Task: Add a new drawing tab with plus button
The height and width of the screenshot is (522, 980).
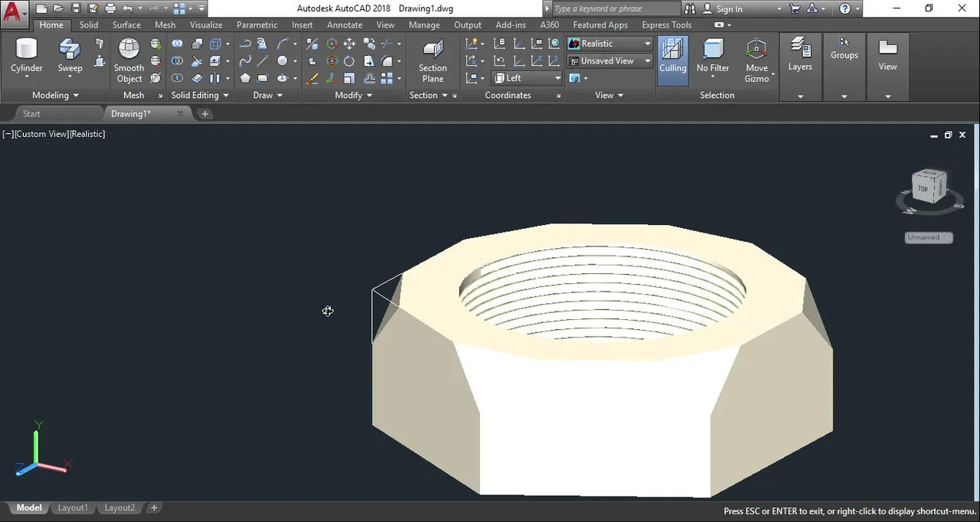Action: pos(205,114)
